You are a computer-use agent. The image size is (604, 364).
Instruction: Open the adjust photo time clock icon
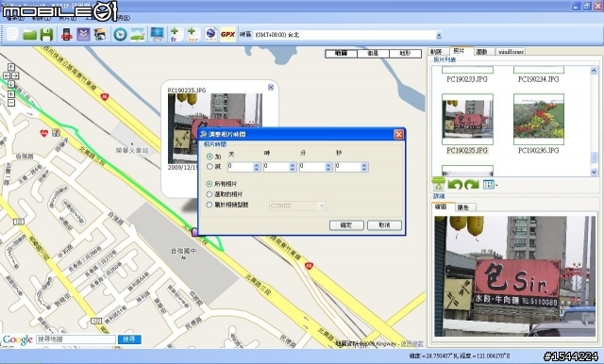pyautogui.click(x=120, y=35)
